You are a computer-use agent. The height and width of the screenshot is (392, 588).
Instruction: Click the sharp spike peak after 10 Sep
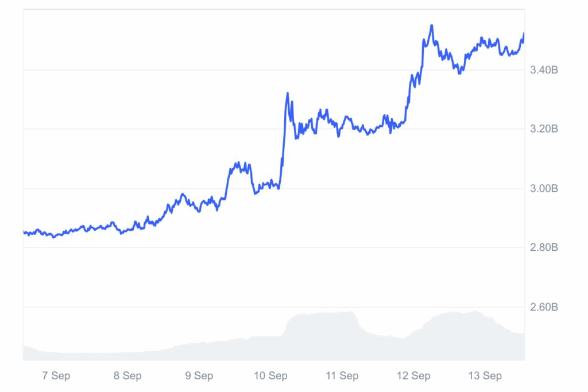pyautogui.click(x=287, y=93)
